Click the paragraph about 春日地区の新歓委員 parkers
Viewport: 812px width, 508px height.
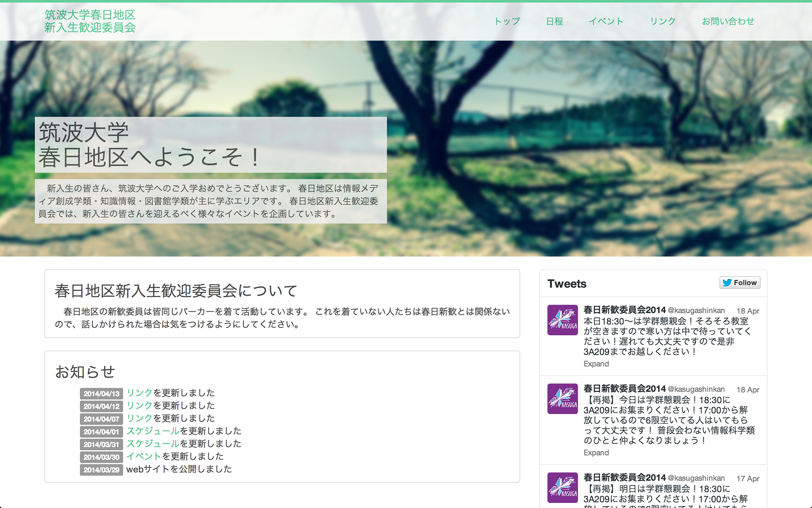(282, 318)
